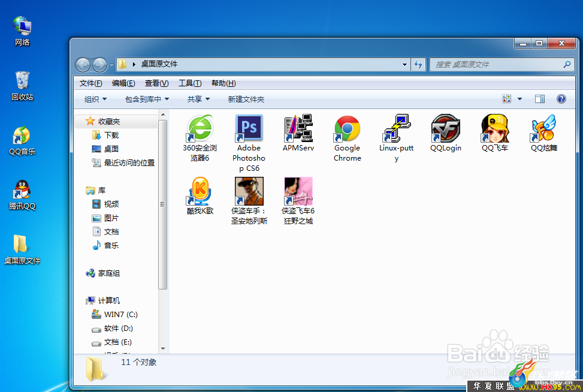Click the Explorer back navigation button
The height and width of the screenshot is (392, 583).
tap(83, 65)
